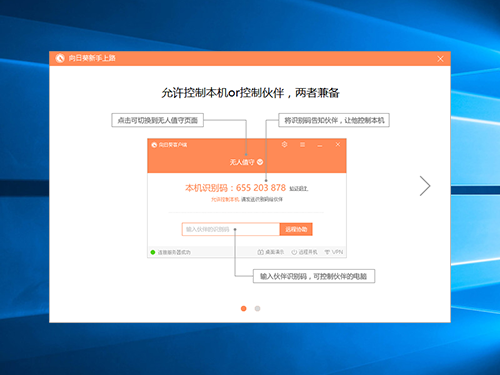Click the orange 远程协助 button
This screenshot has height=375, width=500.
pyautogui.click(x=296, y=229)
